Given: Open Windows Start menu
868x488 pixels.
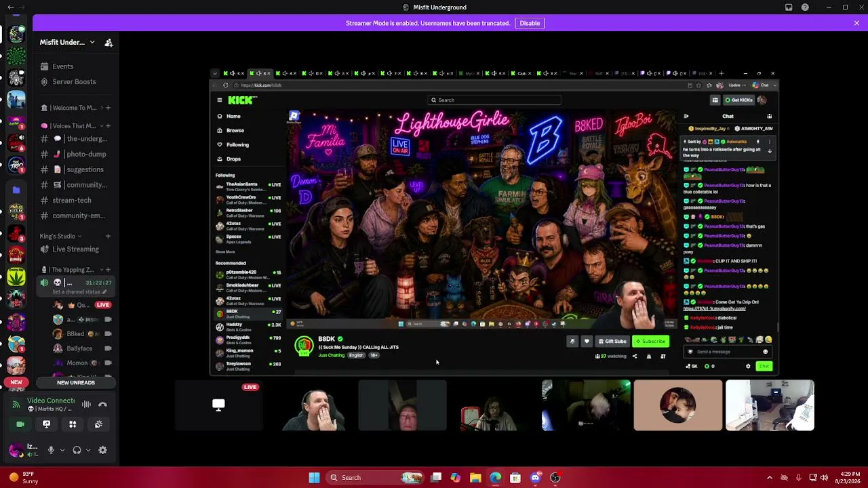Looking at the screenshot, I should (314, 478).
